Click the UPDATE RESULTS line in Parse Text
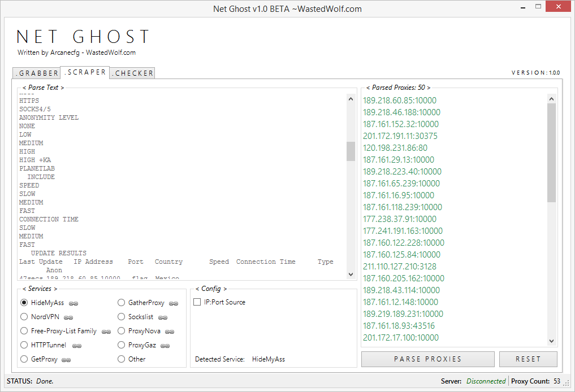575x392 pixels. click(59, 253)
